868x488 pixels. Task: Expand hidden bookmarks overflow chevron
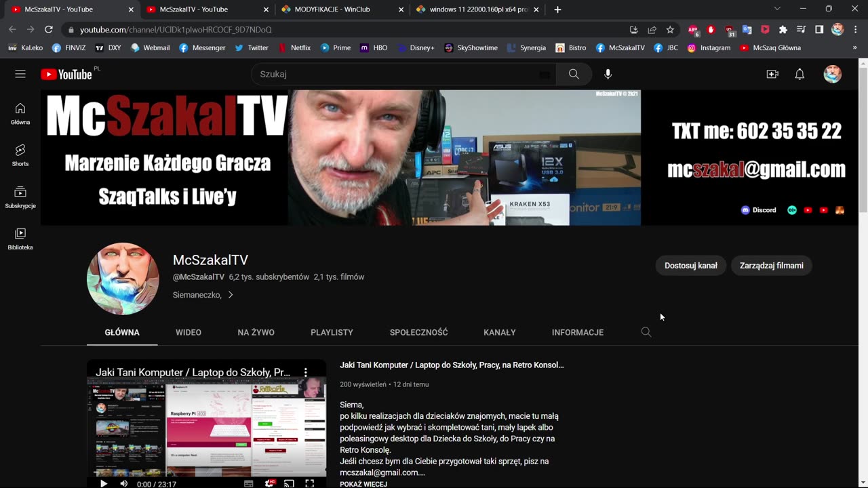pyautogui.click(x=854, y=48)
